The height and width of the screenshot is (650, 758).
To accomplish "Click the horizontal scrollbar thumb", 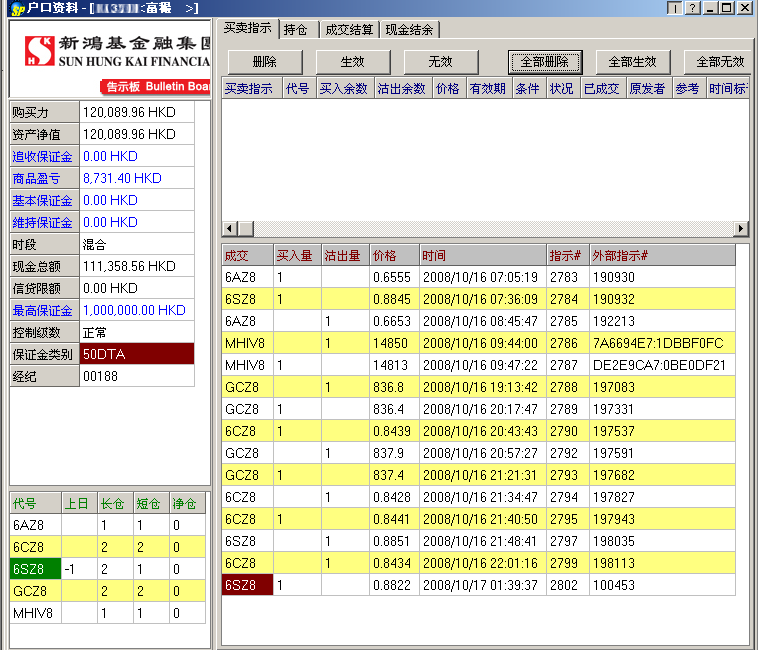I will 246,228.
